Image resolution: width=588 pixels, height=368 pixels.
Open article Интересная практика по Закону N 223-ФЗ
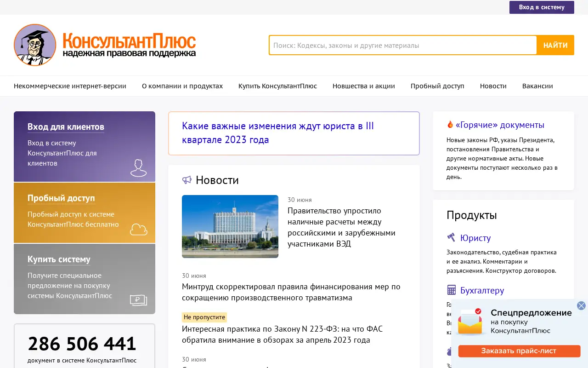tap(282, 334)
